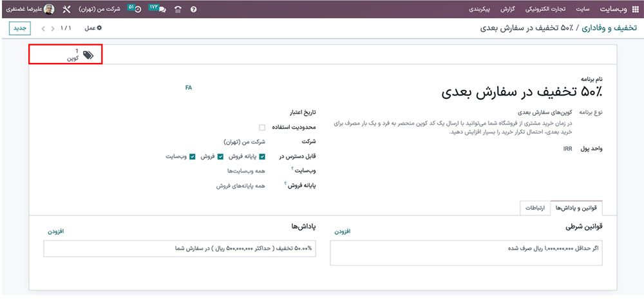
Task: Open the apps grid menu icon
Action: [635, 10]
